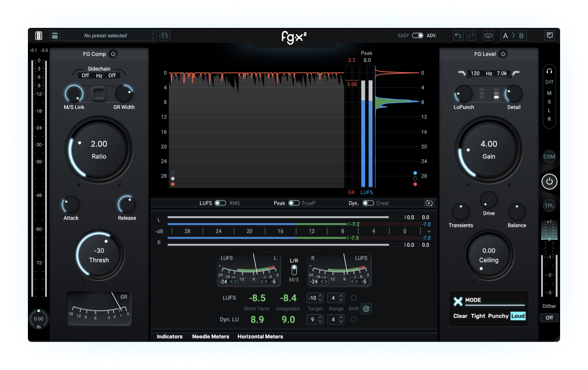
Task: Click the Sidechain low-cut Off value
Action: [x=85, y=75]
